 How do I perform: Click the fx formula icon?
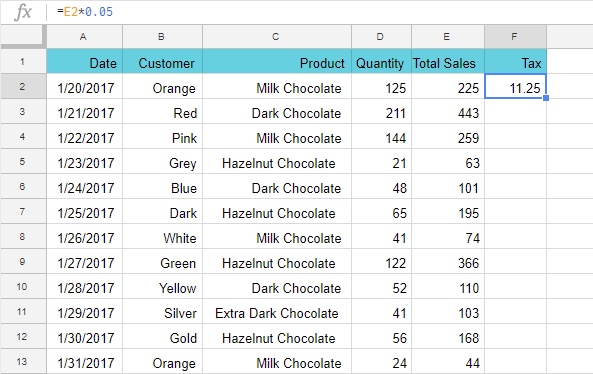coord(22,12)
